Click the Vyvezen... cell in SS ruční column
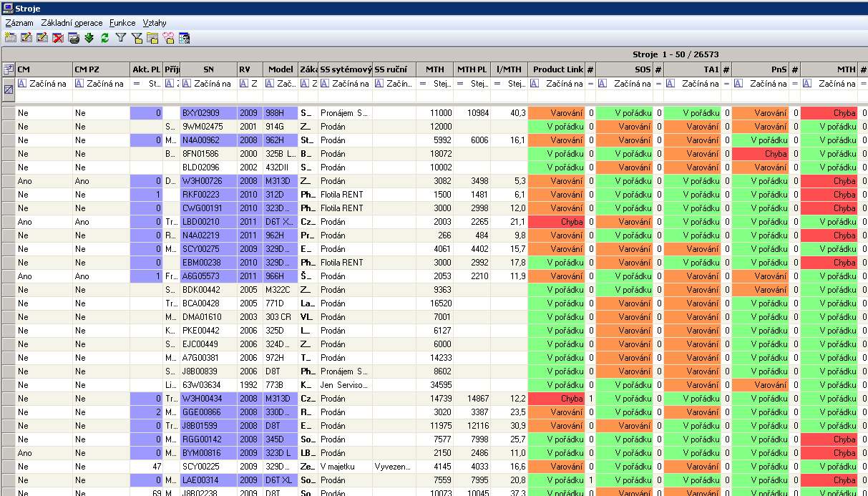 pyautogui.click(x=394, y=467)
